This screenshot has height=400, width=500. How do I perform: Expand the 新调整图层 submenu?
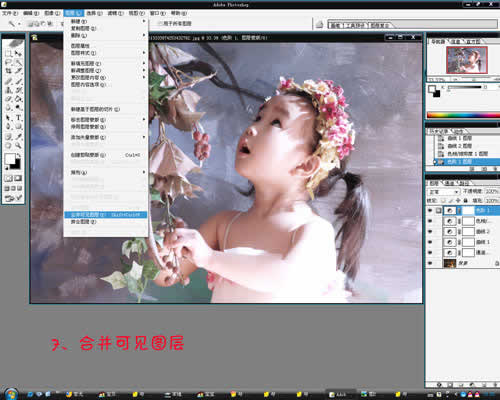pyautogui.click(x=105, y=71)
